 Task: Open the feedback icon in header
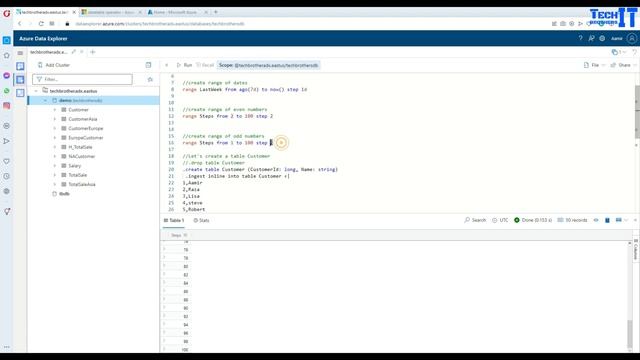coord(591,38)
